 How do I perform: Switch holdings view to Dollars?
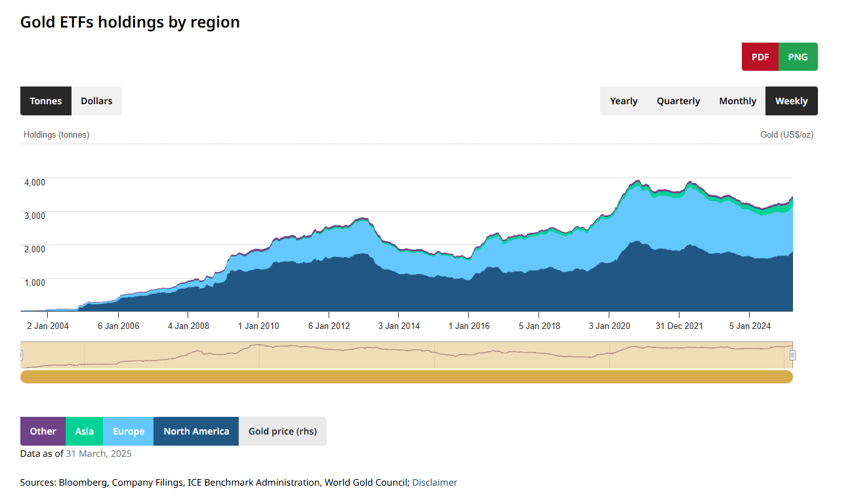click(x=96, y=101)
